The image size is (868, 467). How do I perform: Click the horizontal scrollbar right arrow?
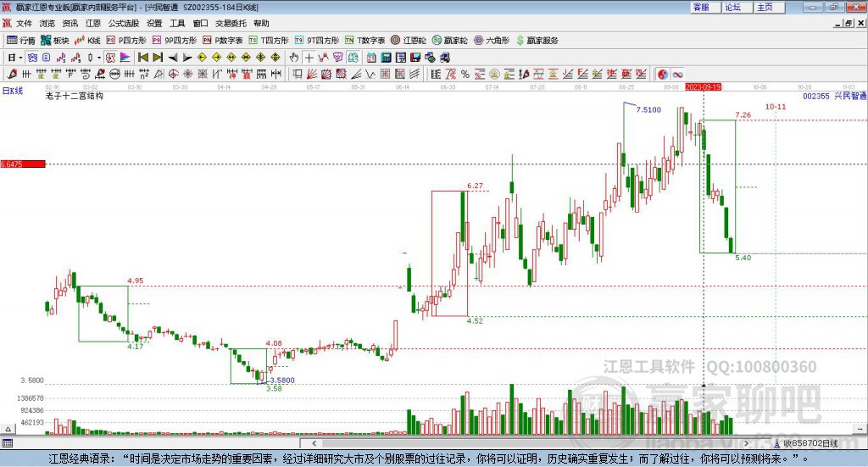[746, 443]
